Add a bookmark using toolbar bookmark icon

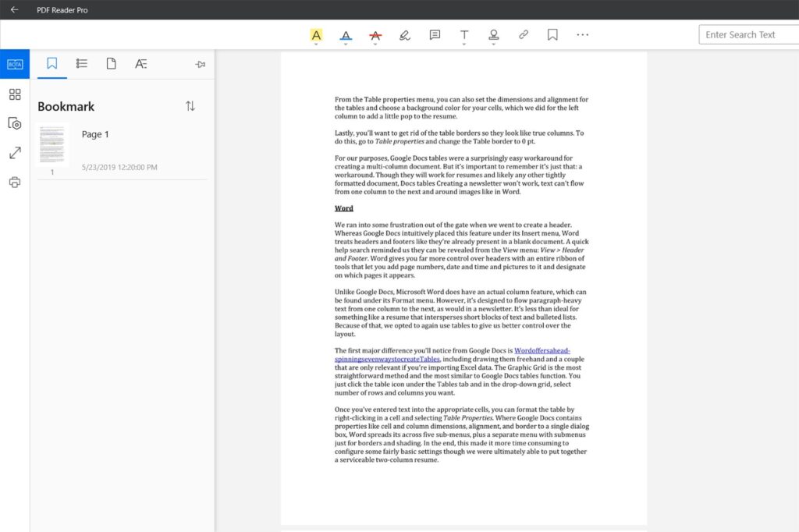(x=552, y=34)
